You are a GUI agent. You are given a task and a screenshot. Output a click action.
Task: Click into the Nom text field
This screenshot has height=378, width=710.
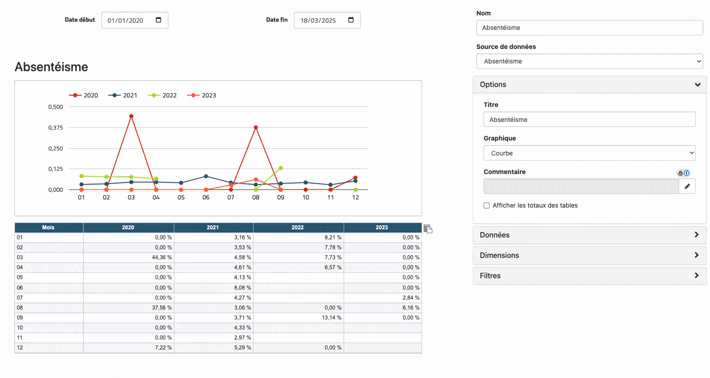pos(589,28)
